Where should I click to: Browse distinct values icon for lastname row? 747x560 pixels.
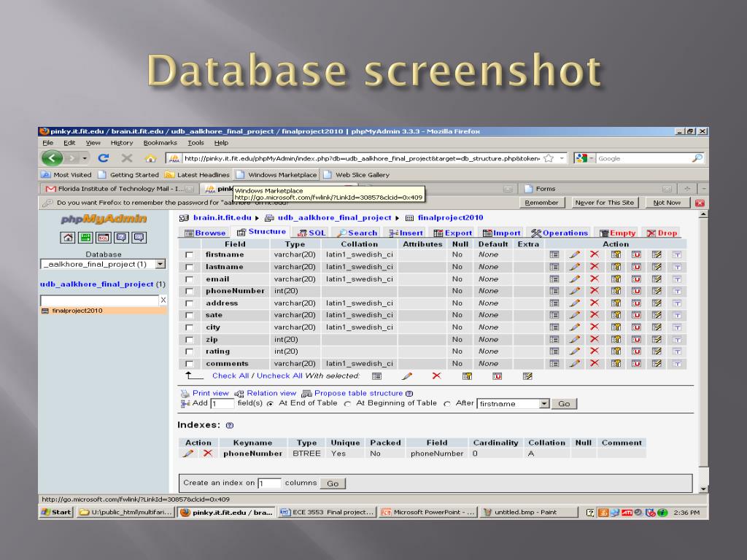554,267
